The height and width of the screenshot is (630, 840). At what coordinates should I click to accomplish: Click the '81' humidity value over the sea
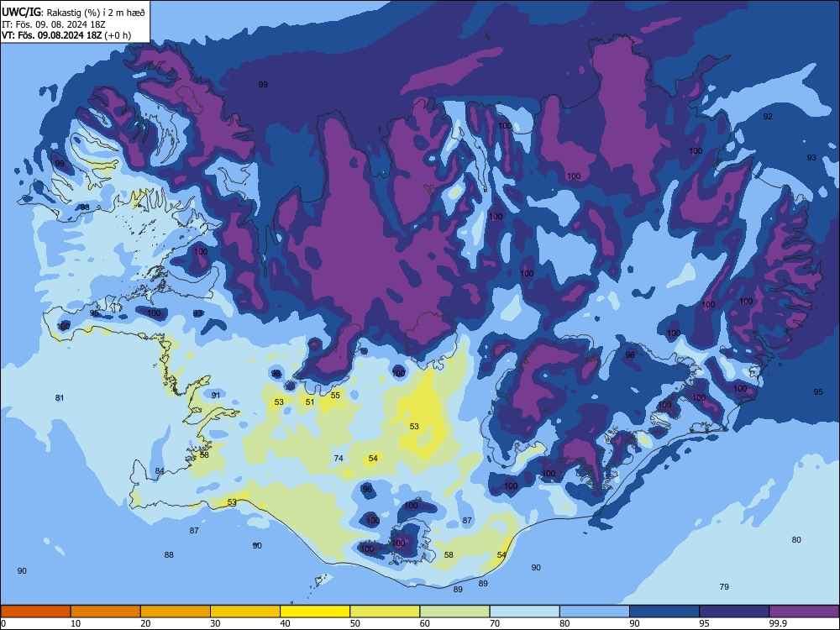pyautogui.click(x=60, y=397)
